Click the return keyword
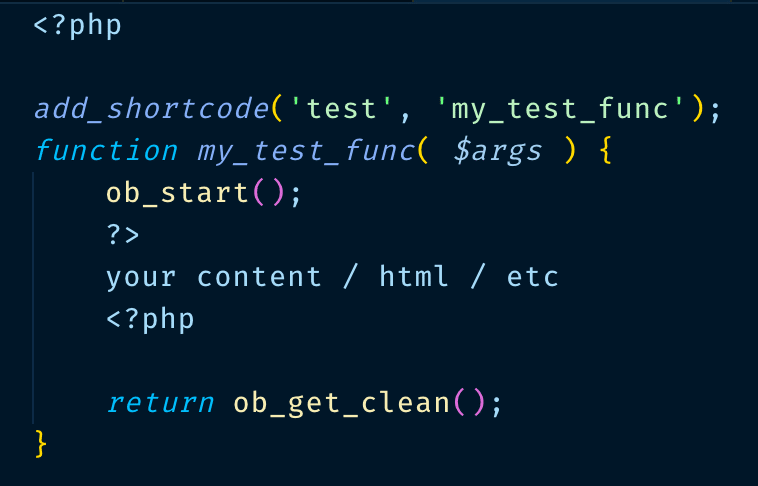This screenshot has width=758, height=486. (x=160, y=403)
